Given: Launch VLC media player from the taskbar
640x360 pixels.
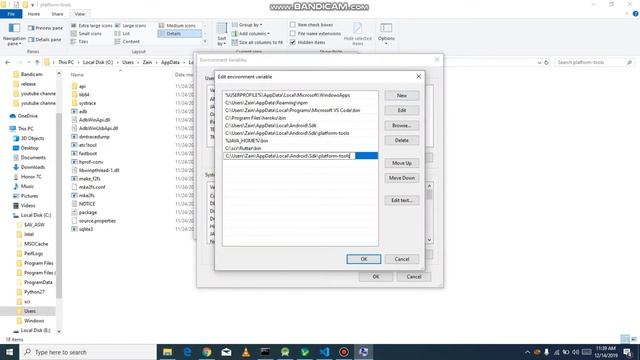Looking at the screenshot, I should (246, 352).
